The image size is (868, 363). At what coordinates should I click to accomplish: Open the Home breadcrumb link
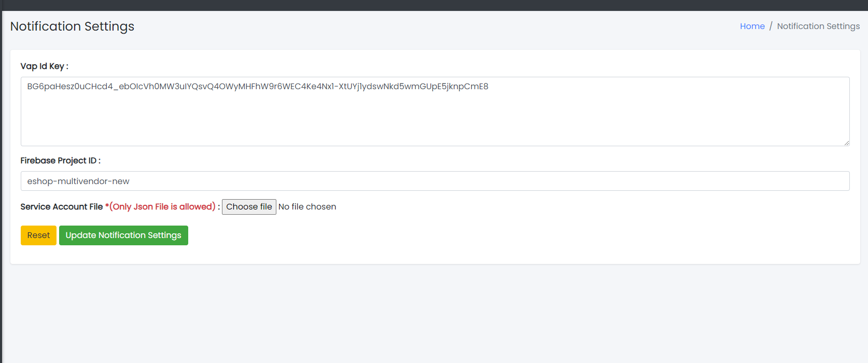pyautogui.click(x=752, y=26)
